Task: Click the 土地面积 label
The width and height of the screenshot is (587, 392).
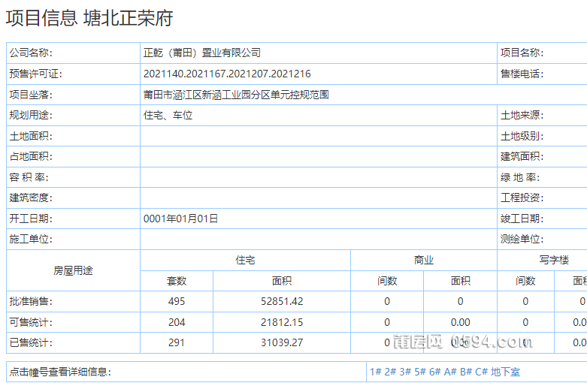Action: tap(31, 136)
